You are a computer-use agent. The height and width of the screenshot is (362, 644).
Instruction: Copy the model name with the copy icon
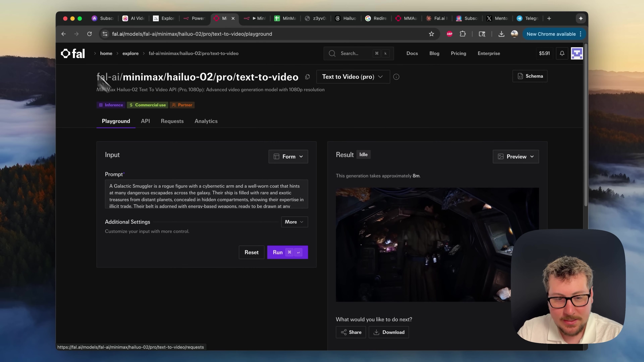pyautogui.click(x=308, y=77)
